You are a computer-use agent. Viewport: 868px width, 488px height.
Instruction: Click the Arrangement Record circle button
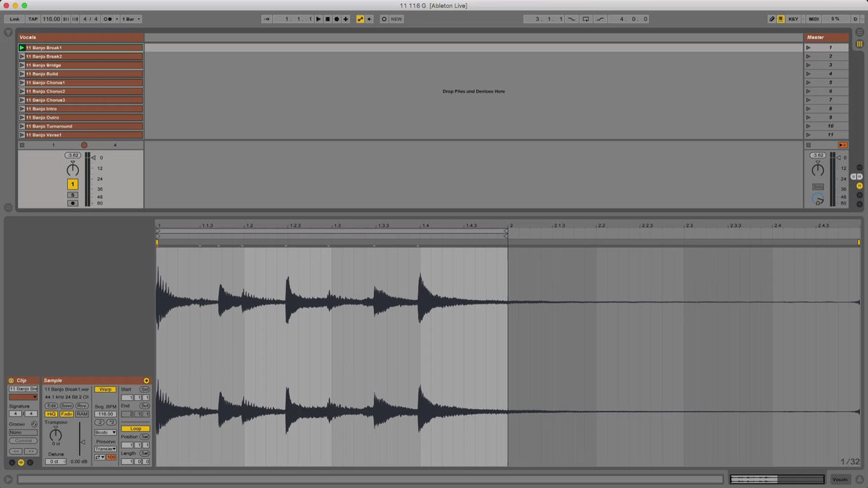(336, 19)
